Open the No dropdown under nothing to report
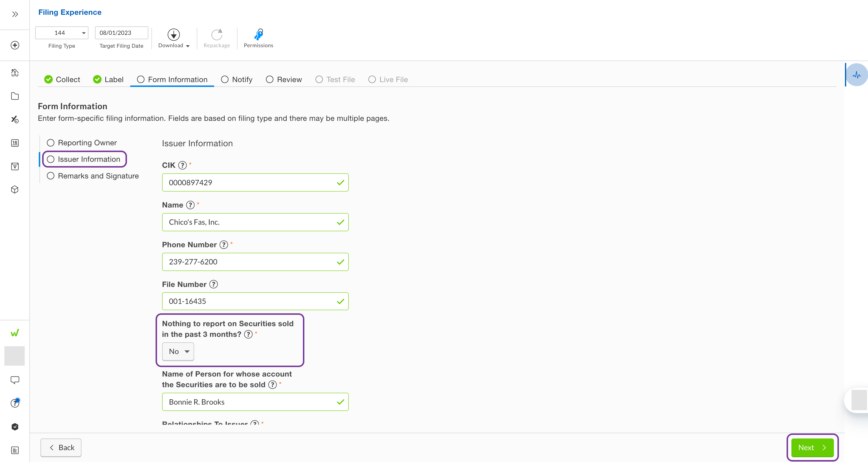This screenshot has height=462, width=868. (178, 351)
